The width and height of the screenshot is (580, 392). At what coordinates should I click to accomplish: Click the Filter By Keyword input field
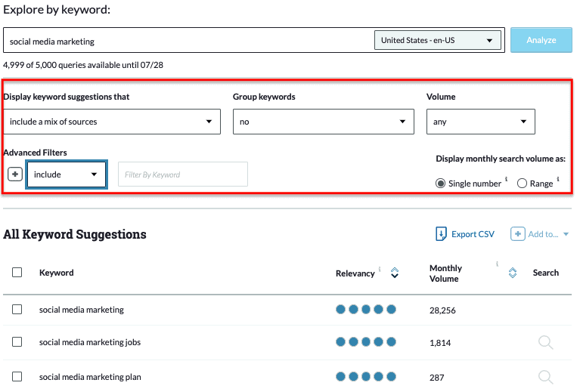(x=182, y=174)
